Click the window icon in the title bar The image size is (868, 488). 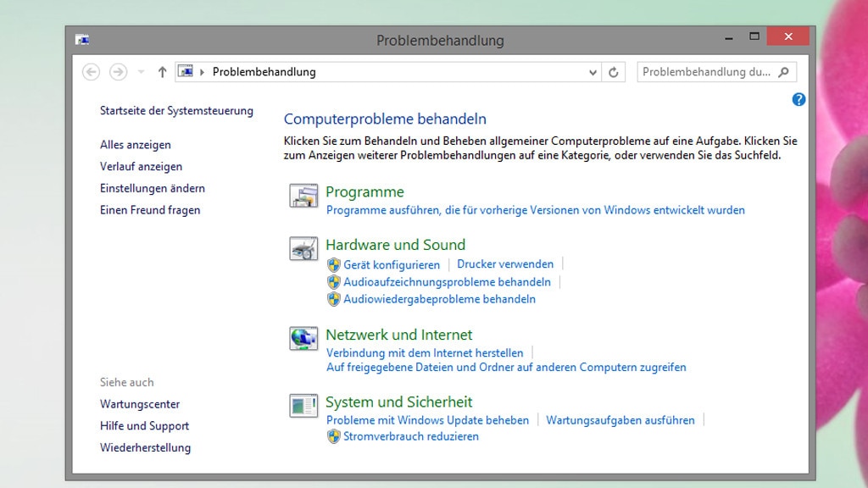pos(82,40)
